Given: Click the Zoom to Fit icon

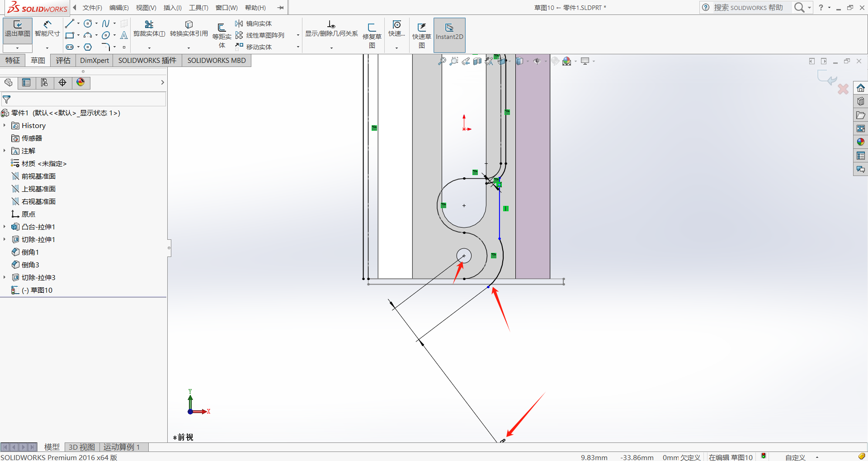Looking at the screenshot, I should [x=442, y=61].
